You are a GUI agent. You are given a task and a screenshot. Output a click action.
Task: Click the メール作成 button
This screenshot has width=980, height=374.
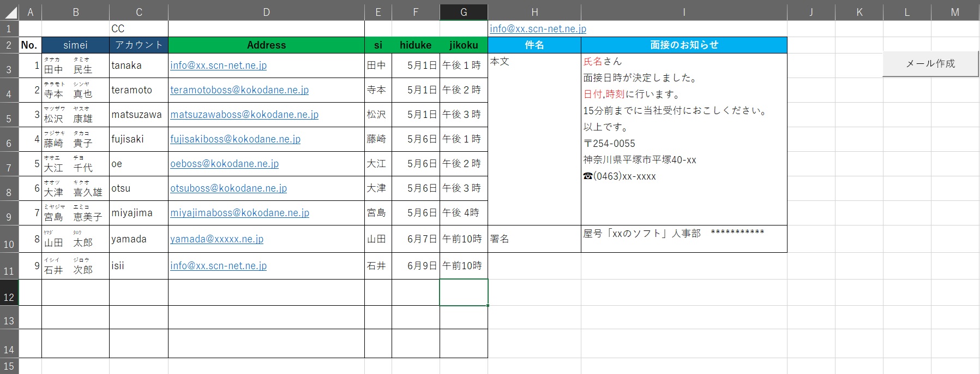930,64
